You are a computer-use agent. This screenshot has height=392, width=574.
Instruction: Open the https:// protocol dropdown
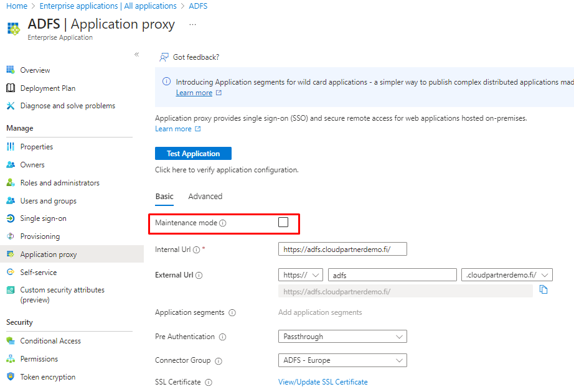tap(300, 275)
